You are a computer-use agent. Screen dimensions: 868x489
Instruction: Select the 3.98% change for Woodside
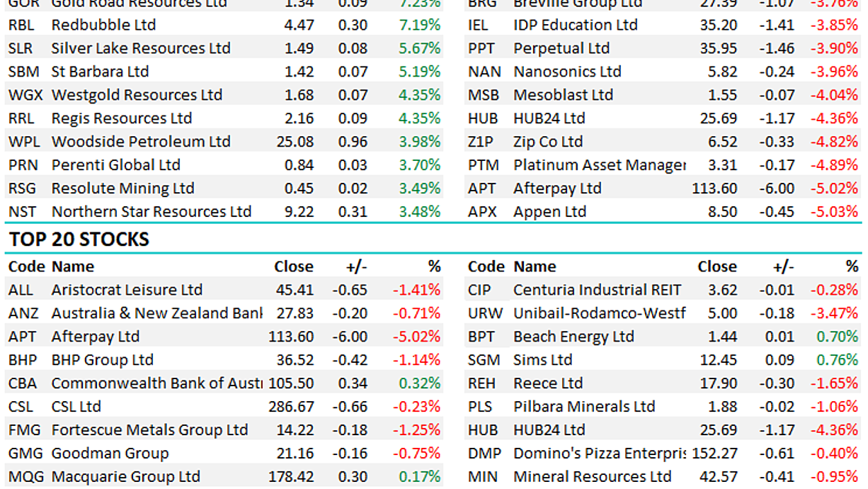click(419, 142)
